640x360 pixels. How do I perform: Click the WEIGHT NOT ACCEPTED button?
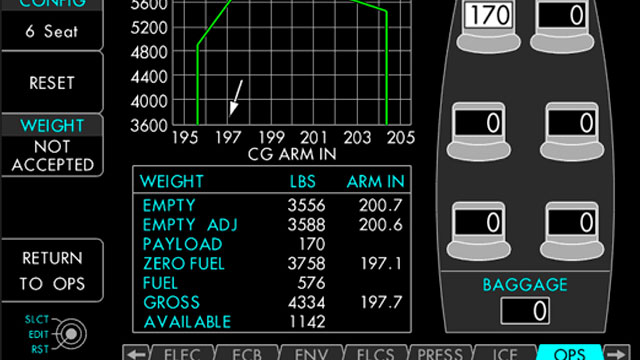[x=52, y=145]
